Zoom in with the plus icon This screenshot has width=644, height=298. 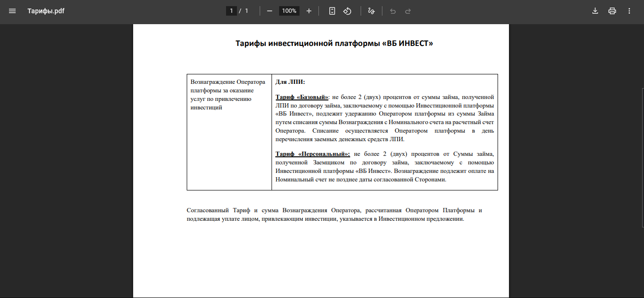tap(309, 11)
